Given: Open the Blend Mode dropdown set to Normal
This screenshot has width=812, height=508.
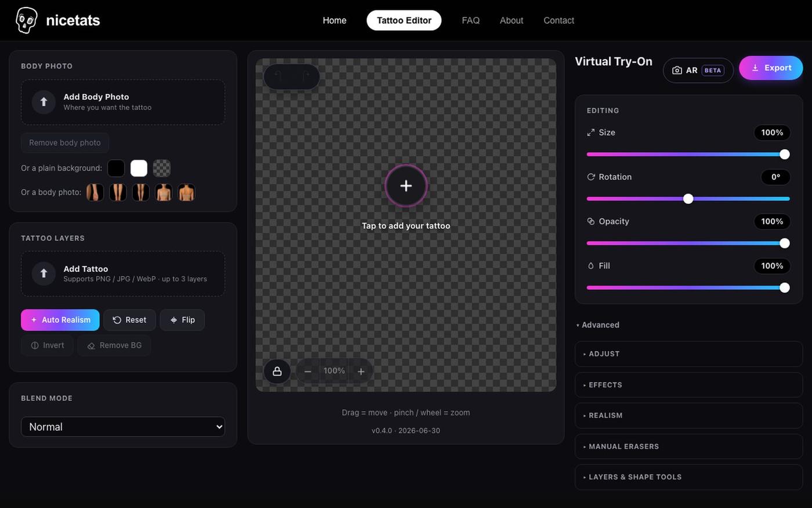Looking at the screenshot, I should [x=123, y=427].
